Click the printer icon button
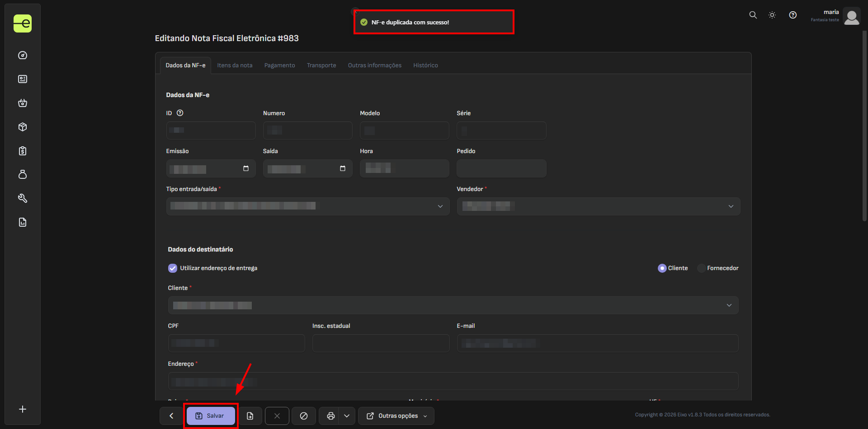The image size is (868, 429). [x=331, y=416]
